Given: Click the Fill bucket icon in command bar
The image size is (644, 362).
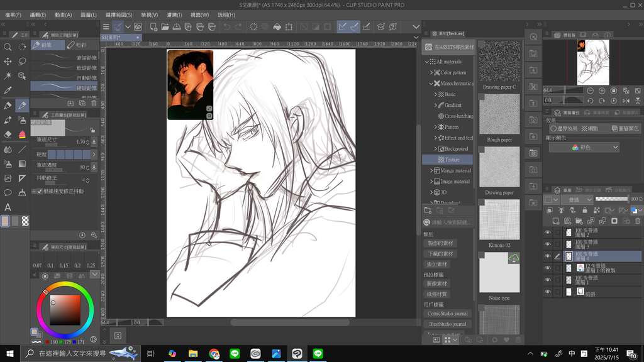Looking at the screenshot, I should [x=277, y=26].
